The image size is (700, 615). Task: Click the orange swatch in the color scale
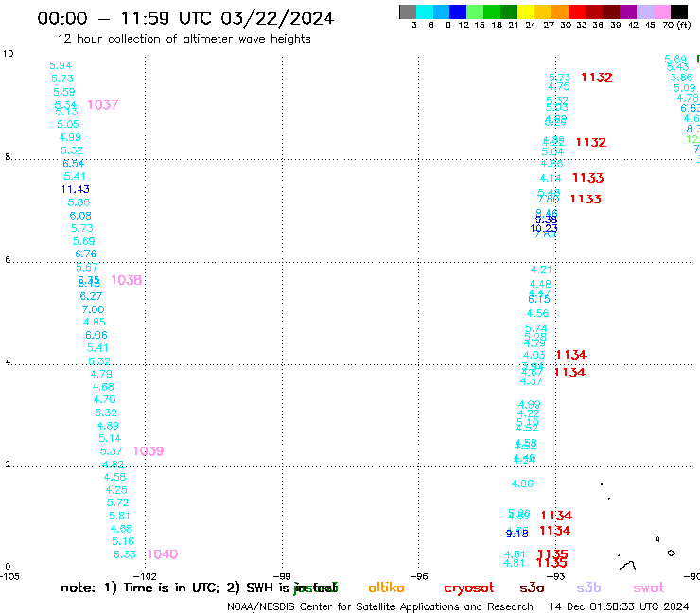[x=560, y=11]
